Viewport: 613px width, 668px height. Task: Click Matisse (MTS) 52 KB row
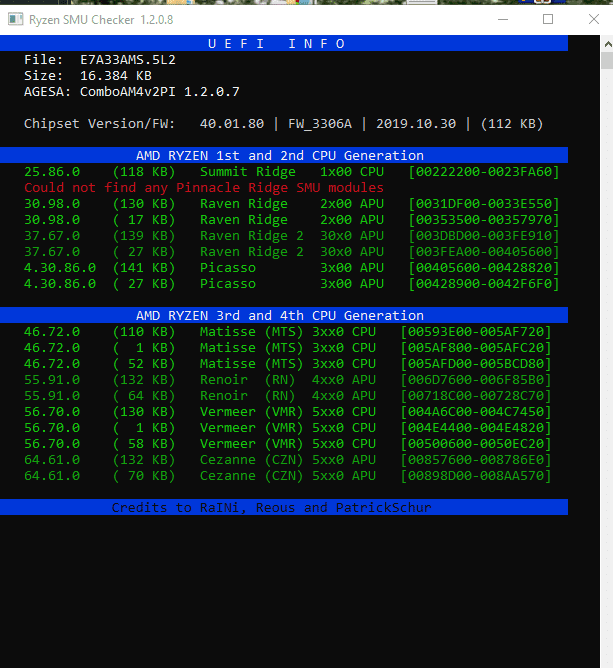click(x=288, y=363)
